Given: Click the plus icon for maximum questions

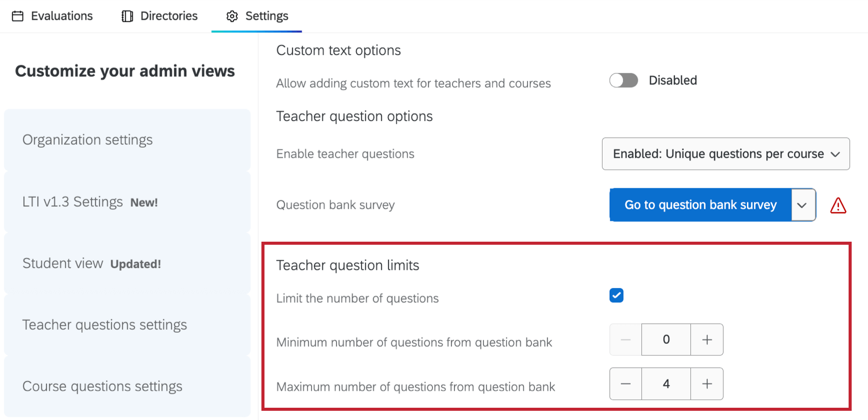Looking at the screenshot, I should point(707,383).
